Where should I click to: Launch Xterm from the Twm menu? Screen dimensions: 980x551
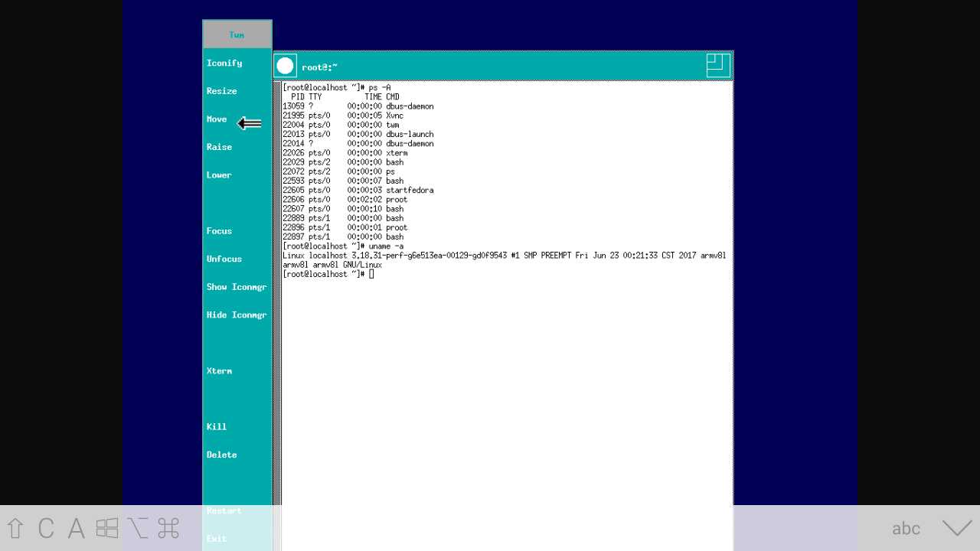point(237,371)
